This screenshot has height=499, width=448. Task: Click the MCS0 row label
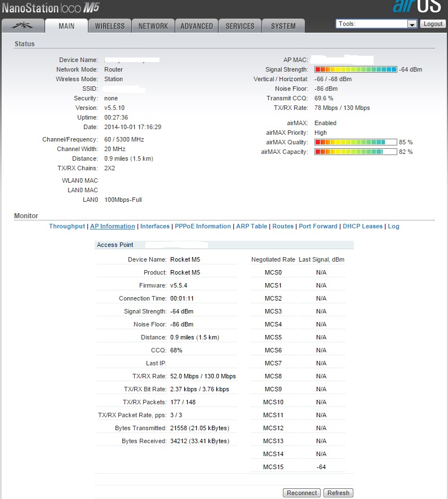[x=273, y=272]
